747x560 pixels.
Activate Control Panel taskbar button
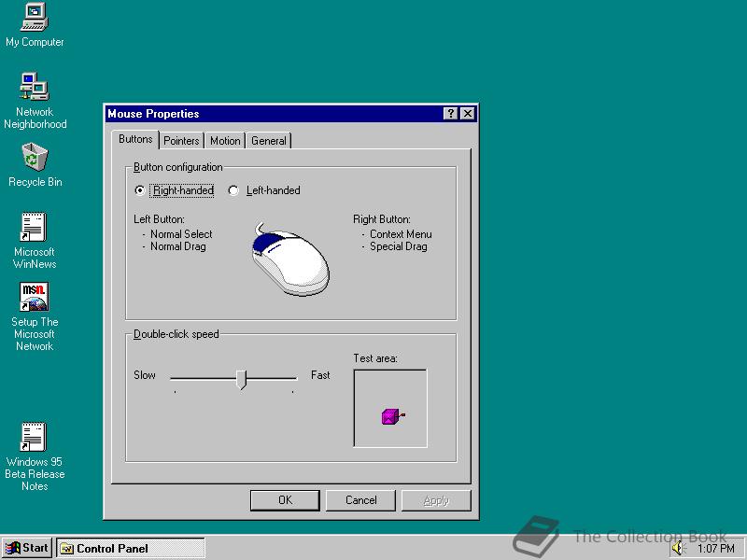pos(131,548)
